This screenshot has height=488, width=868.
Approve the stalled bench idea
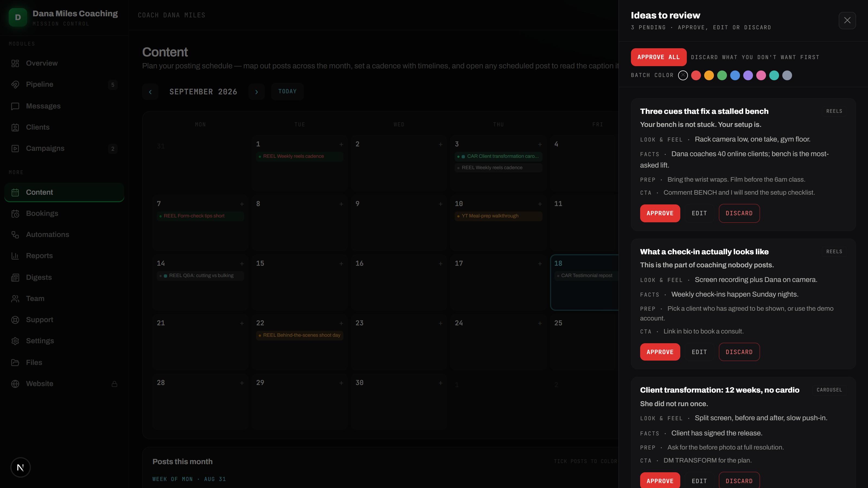[x=660, y=213]
